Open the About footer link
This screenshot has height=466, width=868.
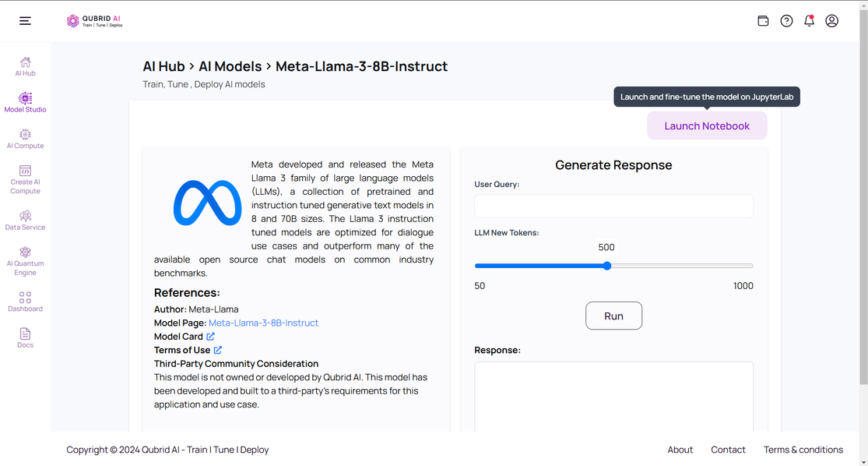click(680, 450)
